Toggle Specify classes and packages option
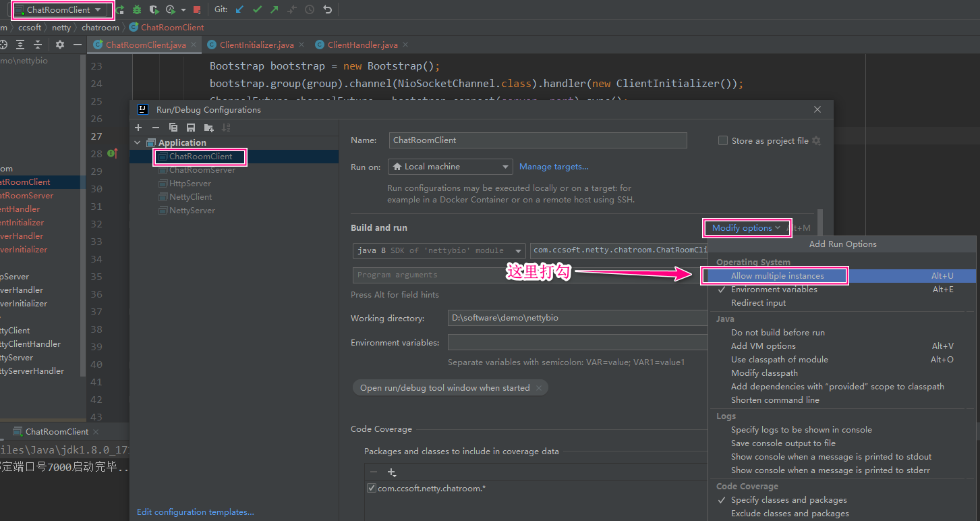Viewport: 980px width, 521px height. coord(842,500)
